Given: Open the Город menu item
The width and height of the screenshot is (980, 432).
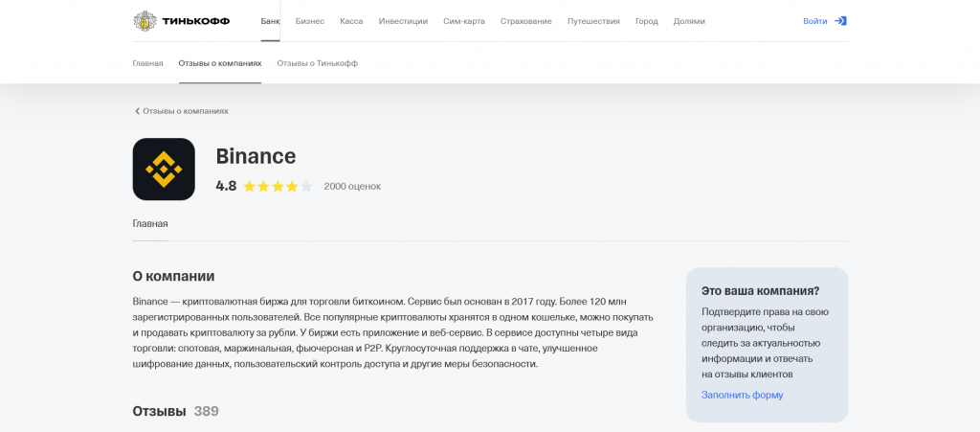Looking at the screenshot, I should click(647, 20).
